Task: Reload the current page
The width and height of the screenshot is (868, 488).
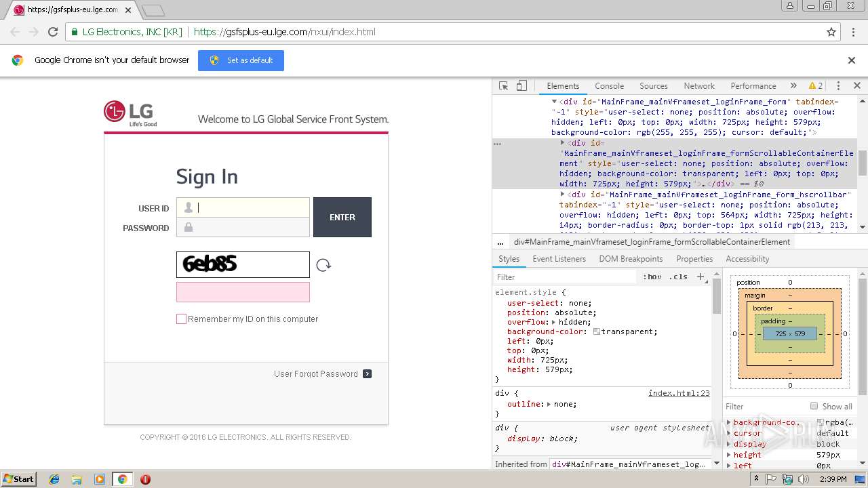Action: pyautogui.click(x=53, y=32)
